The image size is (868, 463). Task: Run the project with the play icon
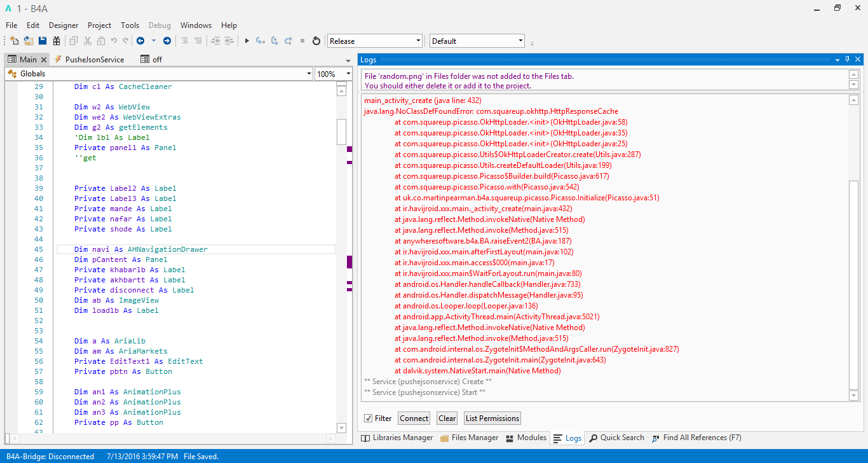click(247, 41)
